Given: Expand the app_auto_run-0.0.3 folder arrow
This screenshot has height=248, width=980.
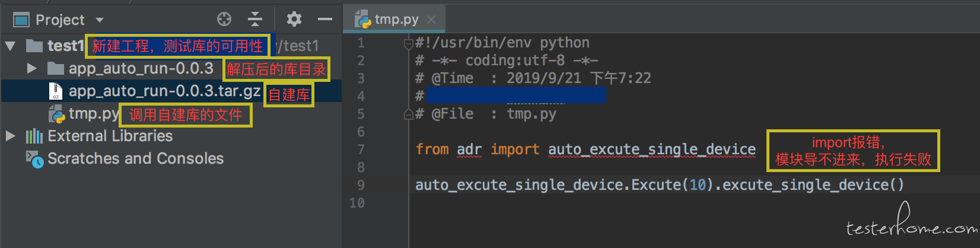Looking at the screenshot, I should (32, 68).
